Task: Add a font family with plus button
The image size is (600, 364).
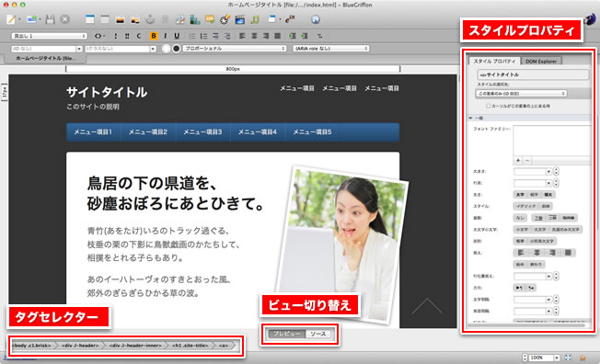Action: tap(518, 161)
